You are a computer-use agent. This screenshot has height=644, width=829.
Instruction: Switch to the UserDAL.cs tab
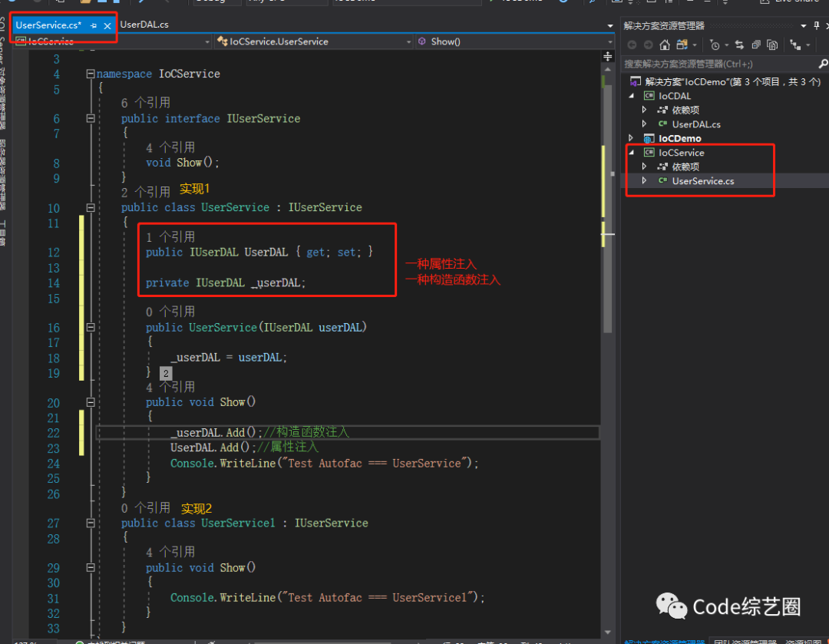tap(144, 25)
